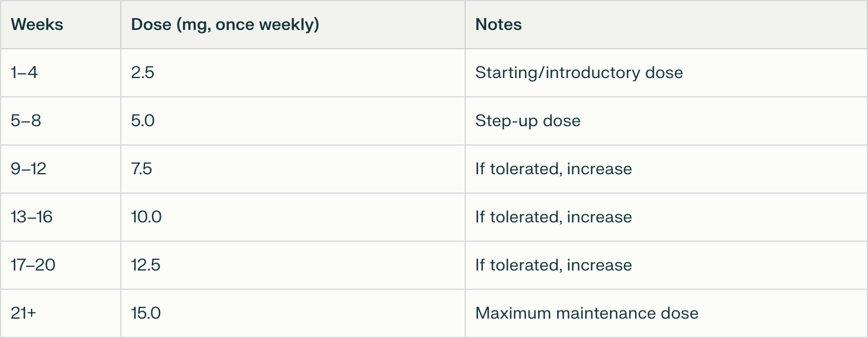Click the Step-up dose note
868x338 pixels.
click(x=528, y=121)
